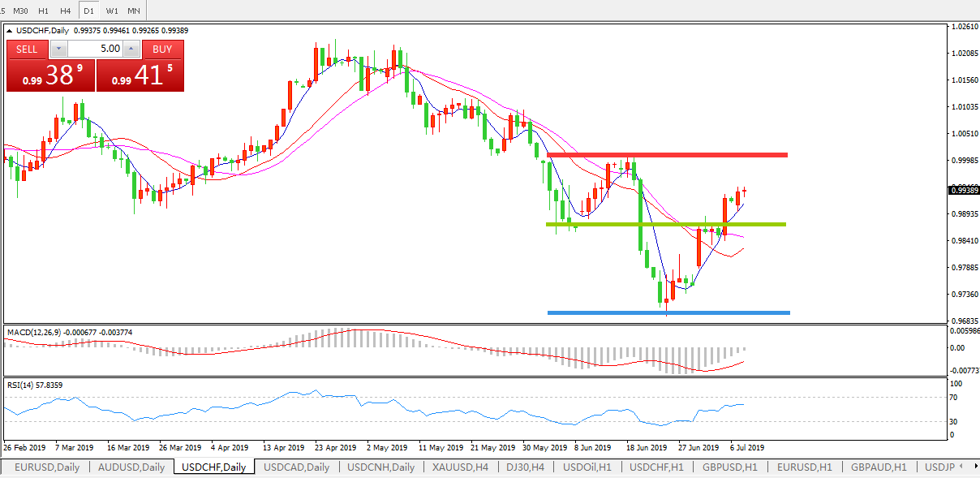Open the EURUSD,Daily chart tab

(x=47, y=467)
